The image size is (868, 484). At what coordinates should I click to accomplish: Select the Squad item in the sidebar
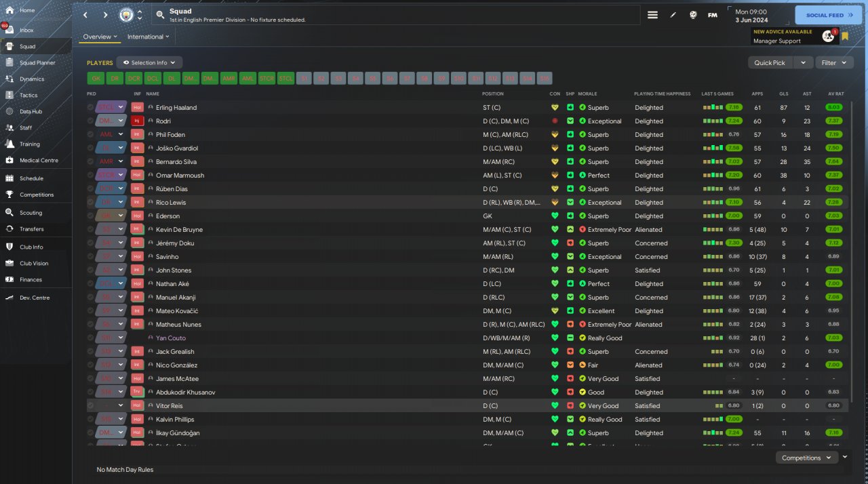35,46
